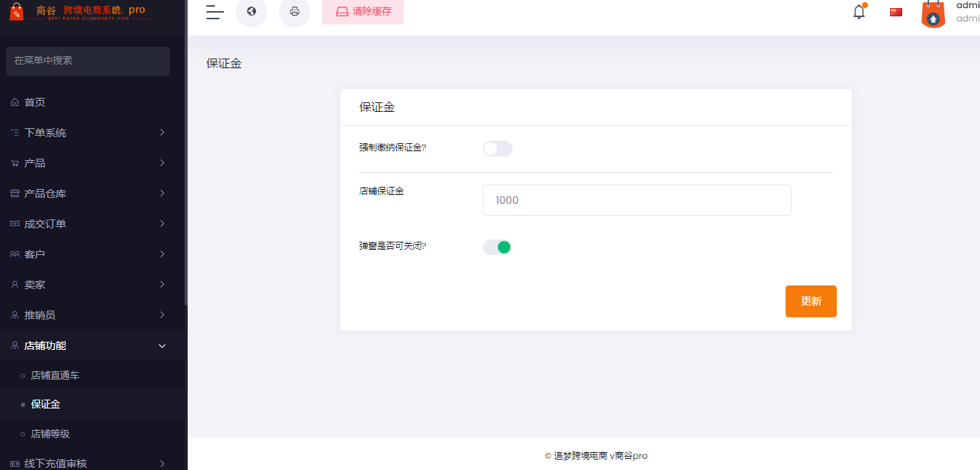Turn off the 弹窗是否可关闭 switch
This screenshot has width=980, height=470.
tap(498, 247)
